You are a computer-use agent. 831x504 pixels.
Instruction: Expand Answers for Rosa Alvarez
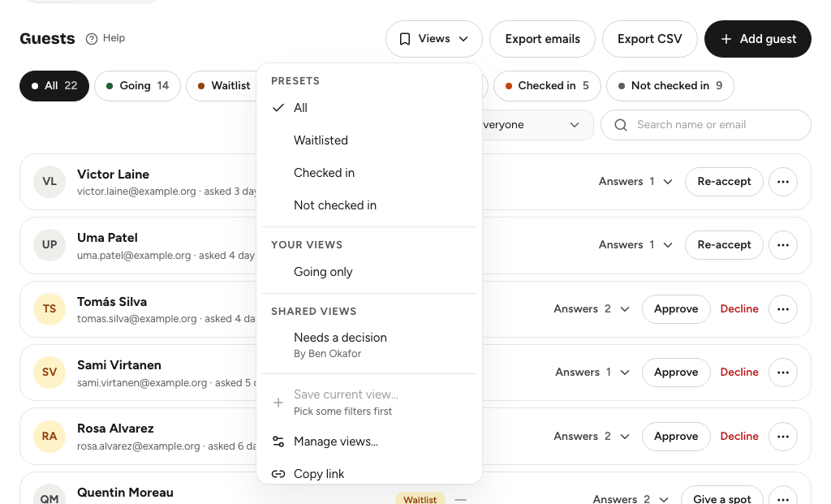[592, 436]
